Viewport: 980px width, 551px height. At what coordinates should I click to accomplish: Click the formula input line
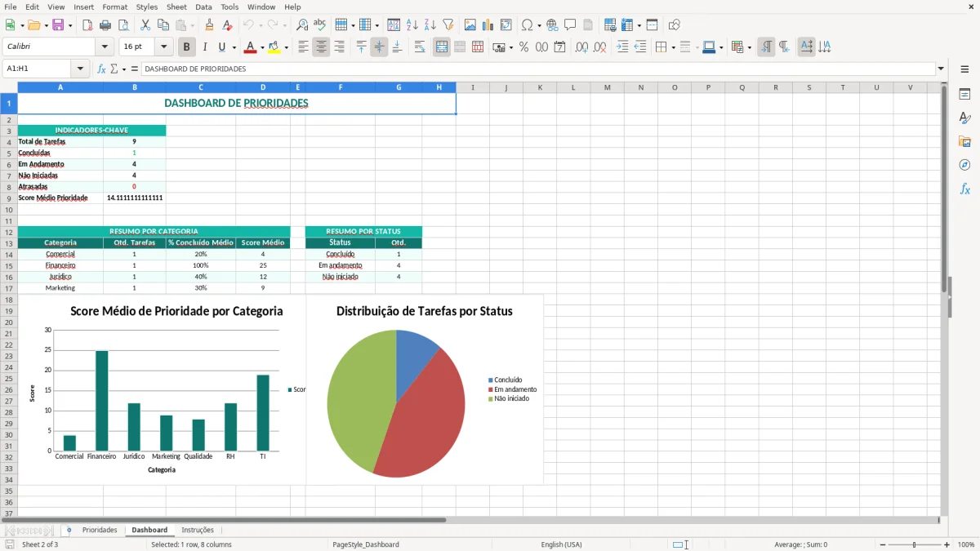pyautogui.click(x=537, y=69)
